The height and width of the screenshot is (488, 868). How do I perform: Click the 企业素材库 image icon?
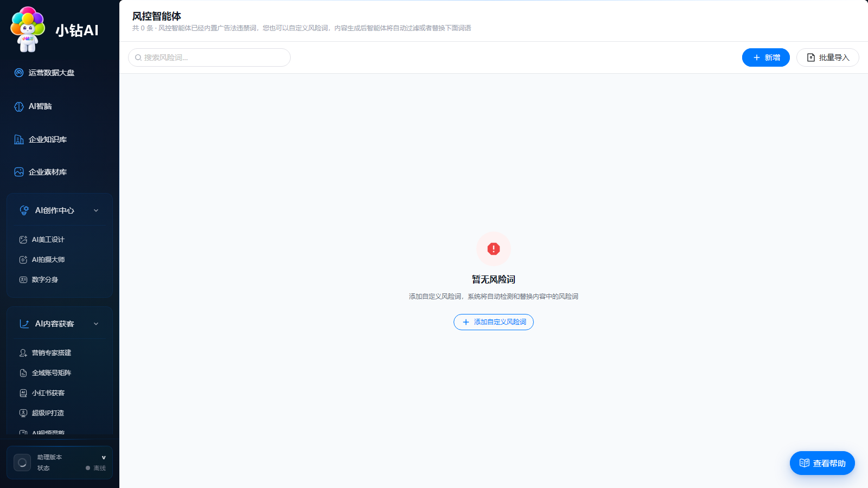pyautogui.click(x=19, y=172)
